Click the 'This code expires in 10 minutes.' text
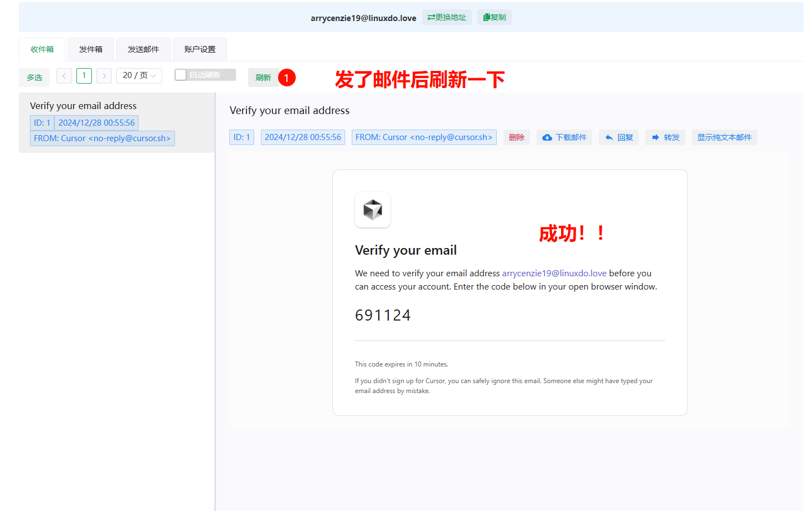Viewport: 812px width, 511px height. pos(402,364)
